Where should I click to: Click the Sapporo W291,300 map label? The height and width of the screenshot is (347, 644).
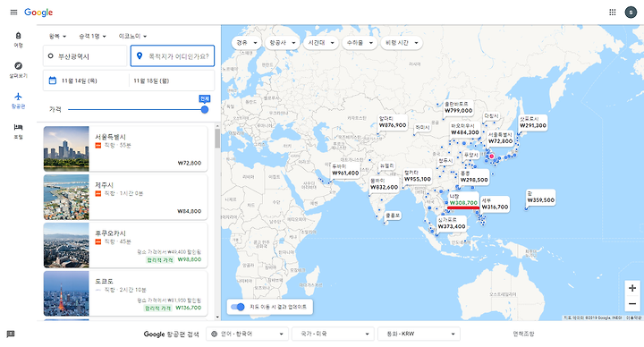[533, 123]
